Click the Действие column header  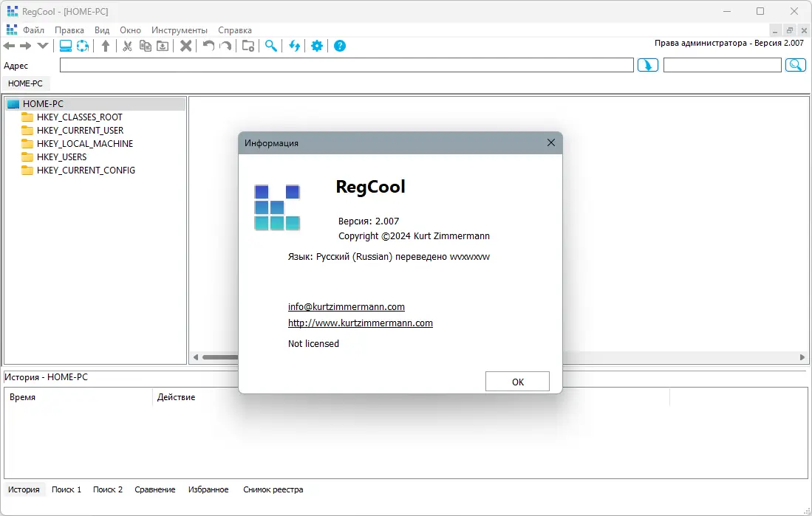176,397
